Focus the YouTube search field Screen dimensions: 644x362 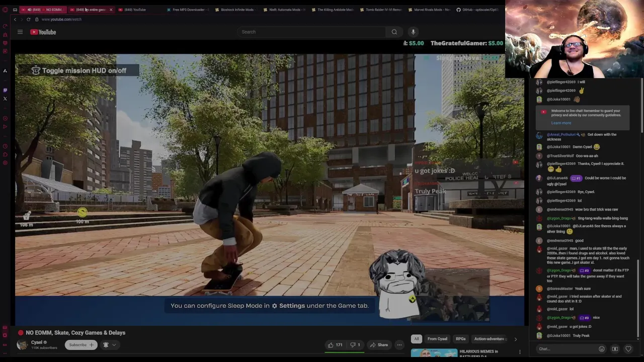pyautogui.click(x=312, y=32)
